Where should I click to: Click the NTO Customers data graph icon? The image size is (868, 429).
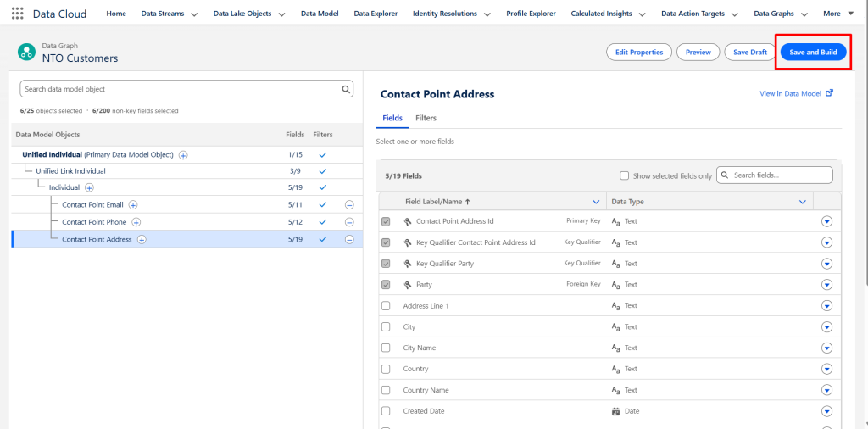pos(26,52)
